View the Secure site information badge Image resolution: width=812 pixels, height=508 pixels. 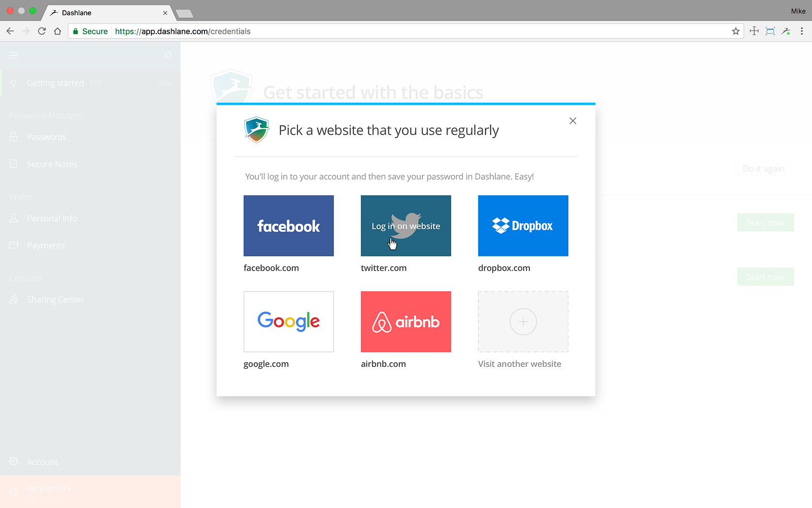pyautogui.click(x=90, y=31)
